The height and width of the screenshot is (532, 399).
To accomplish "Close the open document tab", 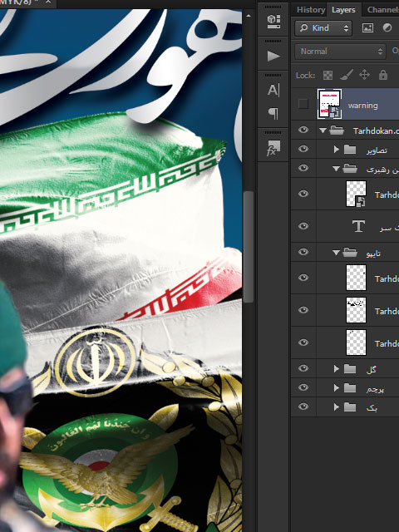I will (x=48, y=2).
